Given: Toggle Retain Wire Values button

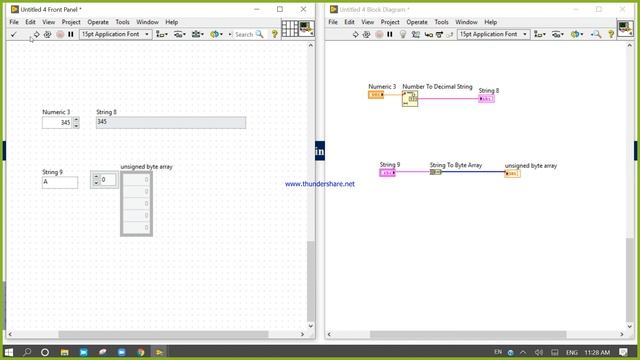Looking at the screenshot, I should tap(416, 35).
